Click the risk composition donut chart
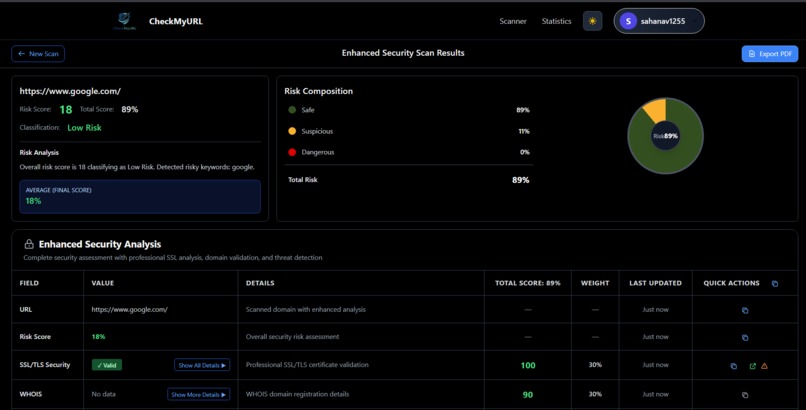The height and width of the screenshot is (410, 806). (x=666, y=136)
